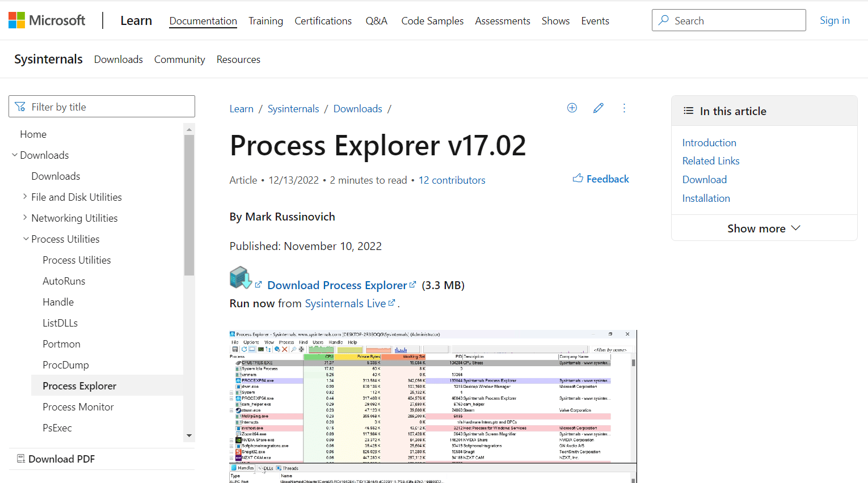Open PsExec in the sidebar

(57, 428)
